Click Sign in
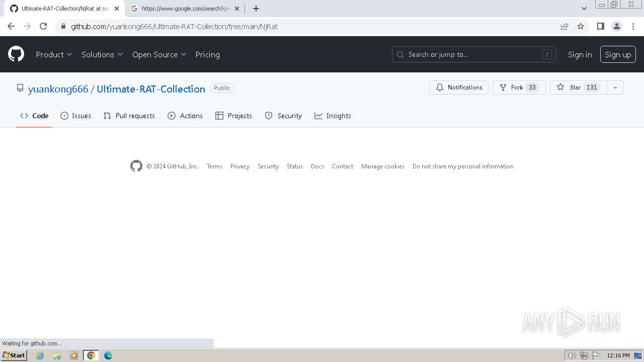Screen dimensions: 644x362 coord(580,54)
